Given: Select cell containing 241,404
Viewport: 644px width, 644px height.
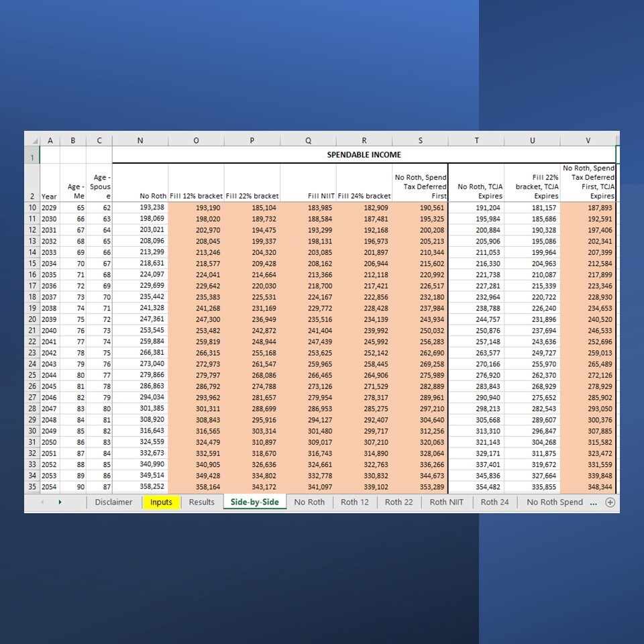Looking at the screenshot, I should [308, 331].
